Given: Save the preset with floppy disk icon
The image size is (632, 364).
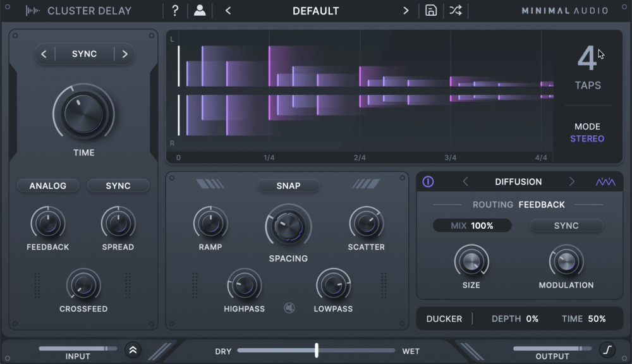Looking at the screenshot, I should point(431,11).
